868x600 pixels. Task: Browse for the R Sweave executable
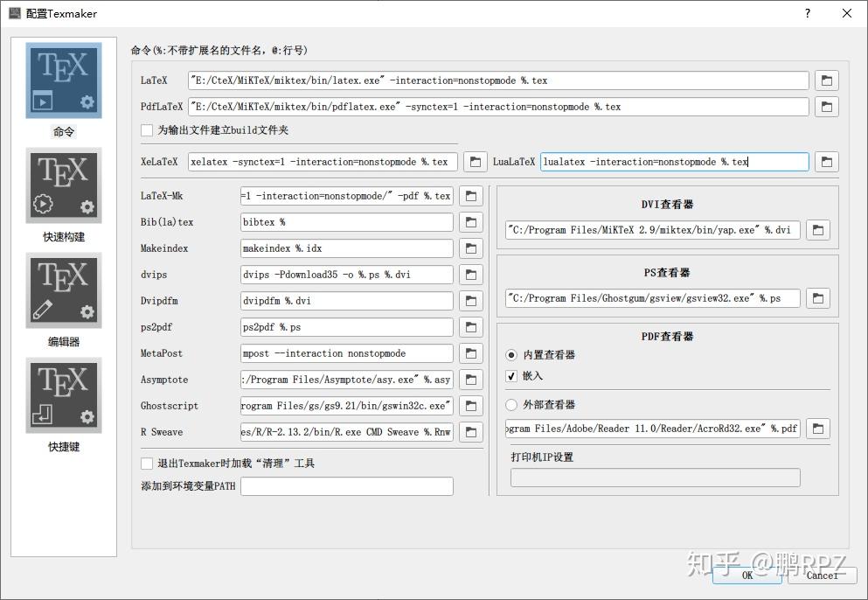[471, 432]
